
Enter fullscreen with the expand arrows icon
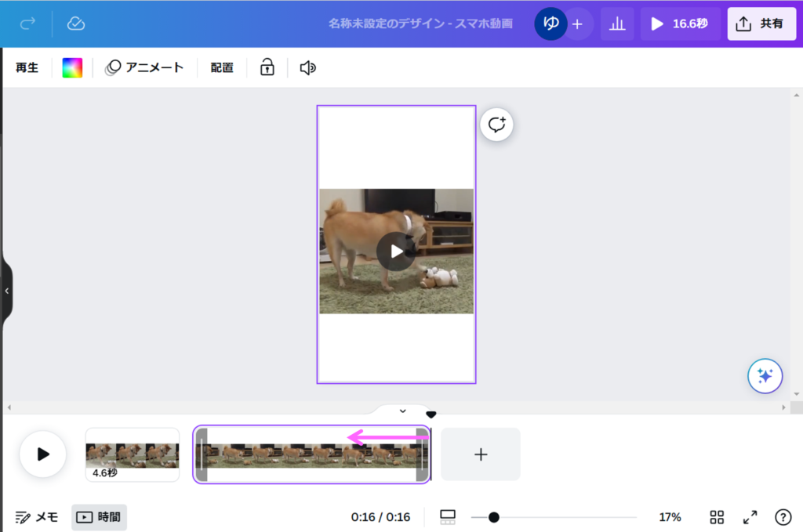pyautogui.click(x=750, y=517)
